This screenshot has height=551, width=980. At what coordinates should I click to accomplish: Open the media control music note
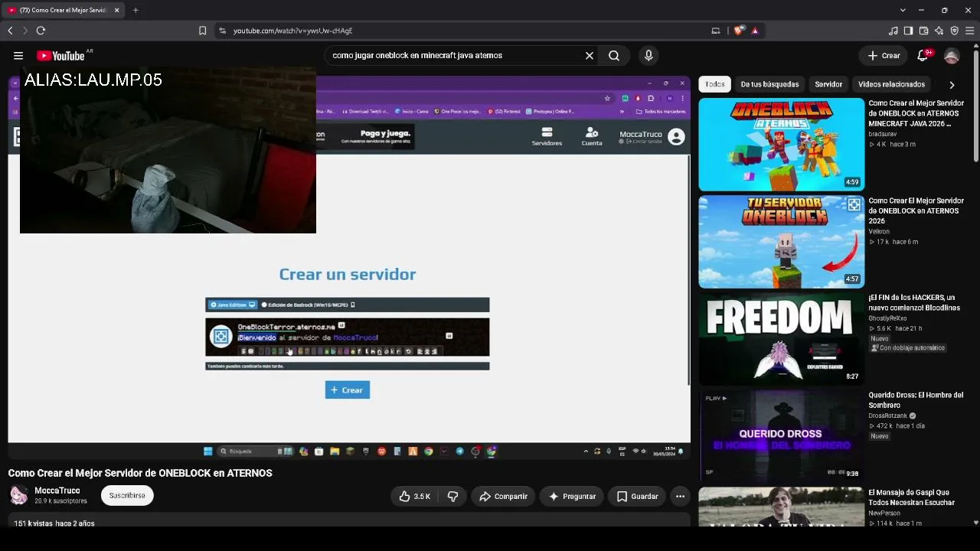point(893,31)
